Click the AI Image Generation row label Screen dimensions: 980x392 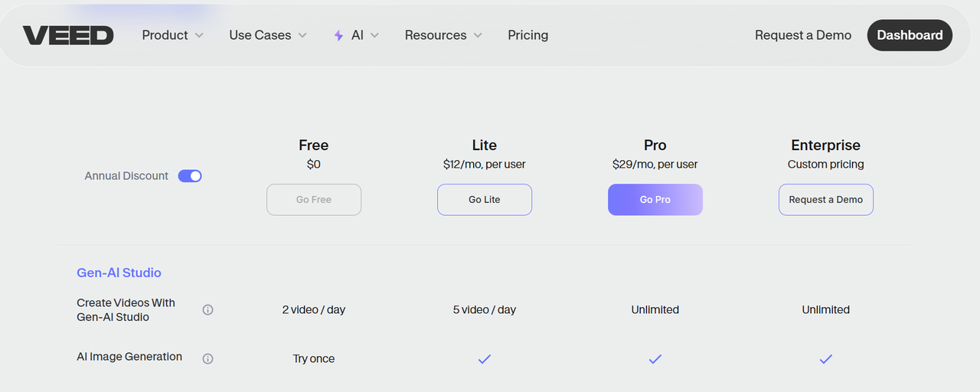pos(129,357)
